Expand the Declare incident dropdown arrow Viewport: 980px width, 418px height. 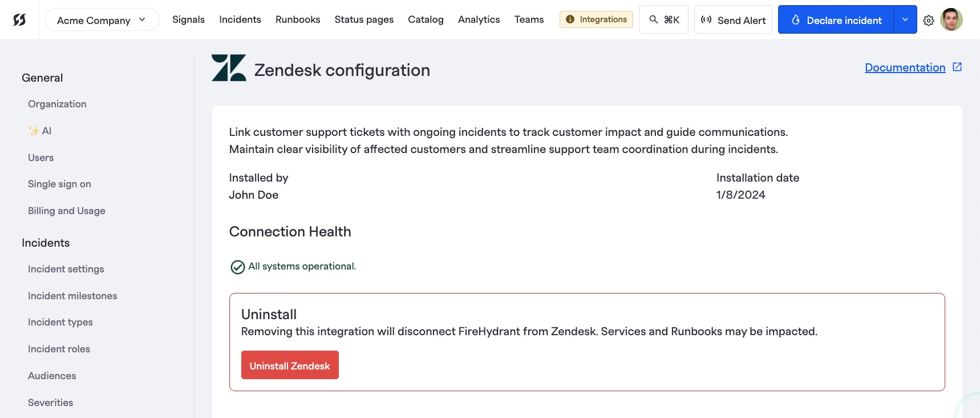[x=905, y=20]
